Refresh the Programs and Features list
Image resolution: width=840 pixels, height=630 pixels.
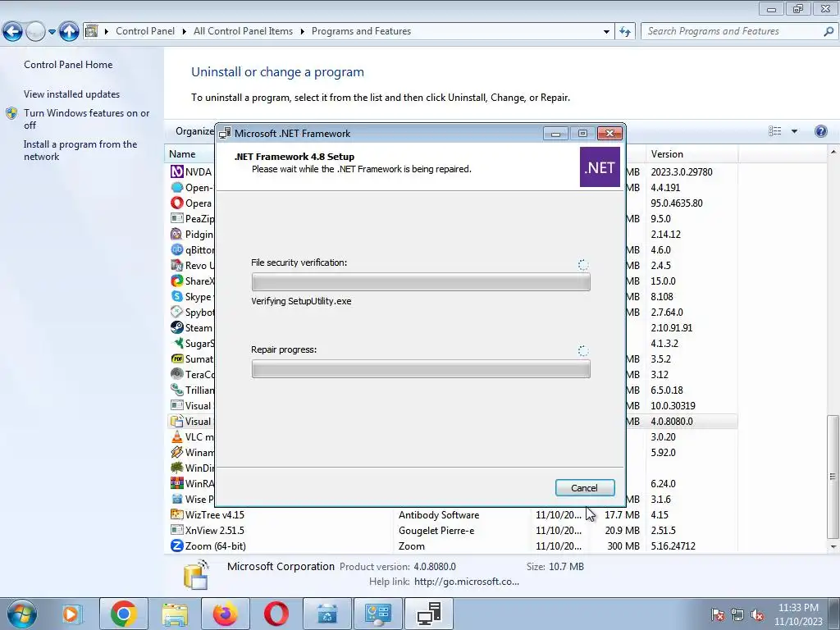(624, 32)
